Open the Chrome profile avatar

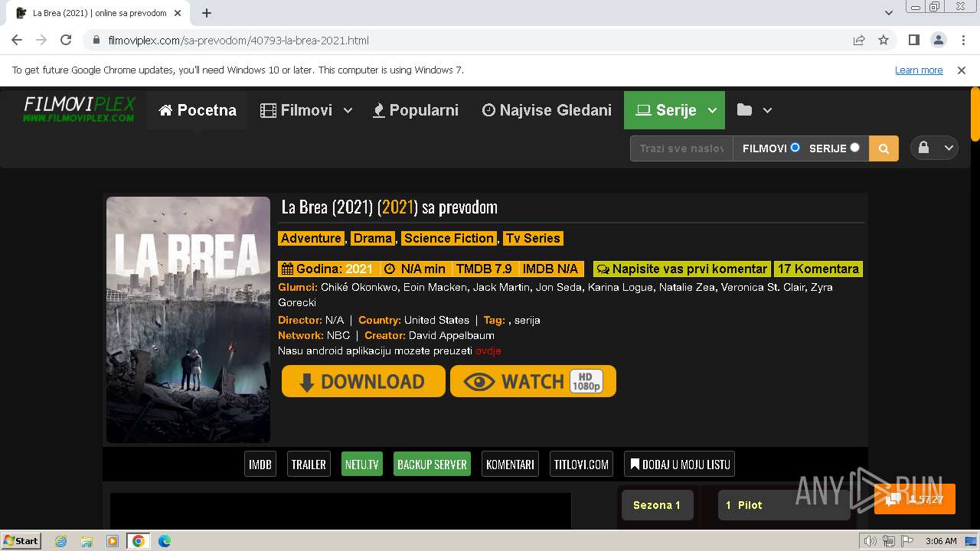click(938, 40)
